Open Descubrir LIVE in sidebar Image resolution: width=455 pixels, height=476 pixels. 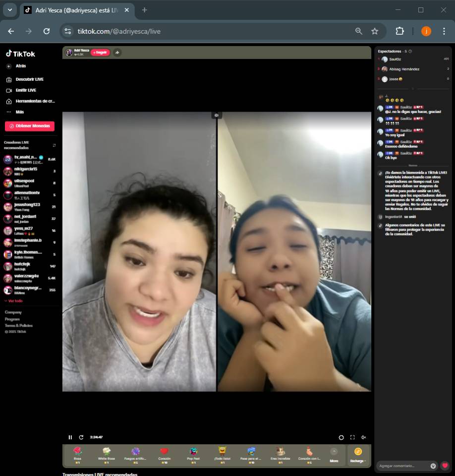29,79
